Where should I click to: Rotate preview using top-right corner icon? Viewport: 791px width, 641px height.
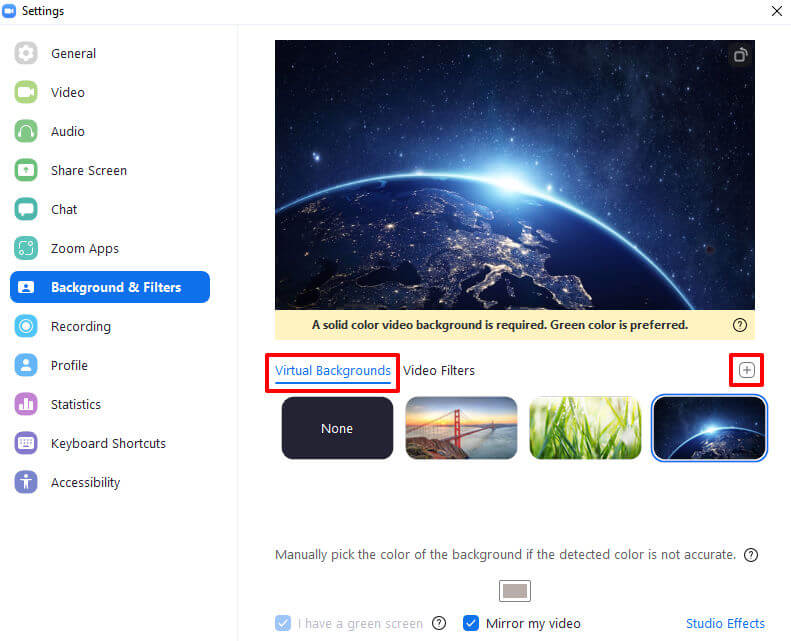click(740, 55)
